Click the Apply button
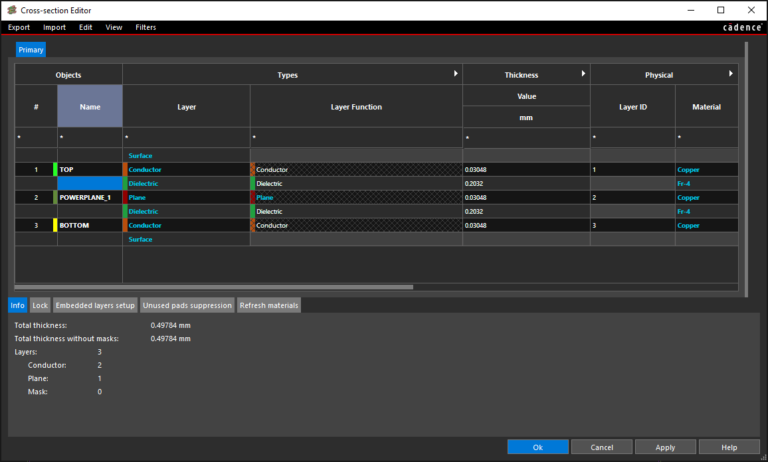 click(x=665, y=447)
